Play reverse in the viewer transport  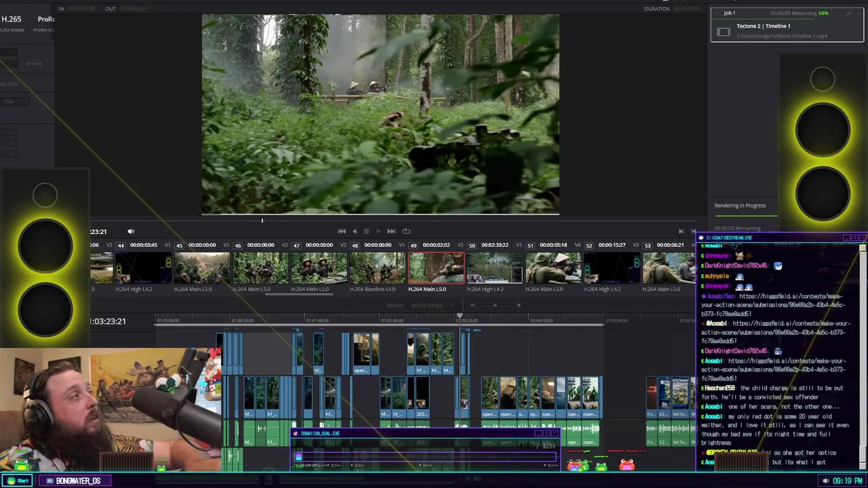pos(354,231)
